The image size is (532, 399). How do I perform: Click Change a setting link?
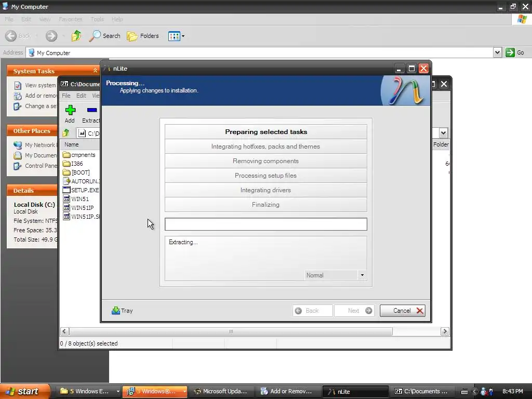click(x=35, y=106)
